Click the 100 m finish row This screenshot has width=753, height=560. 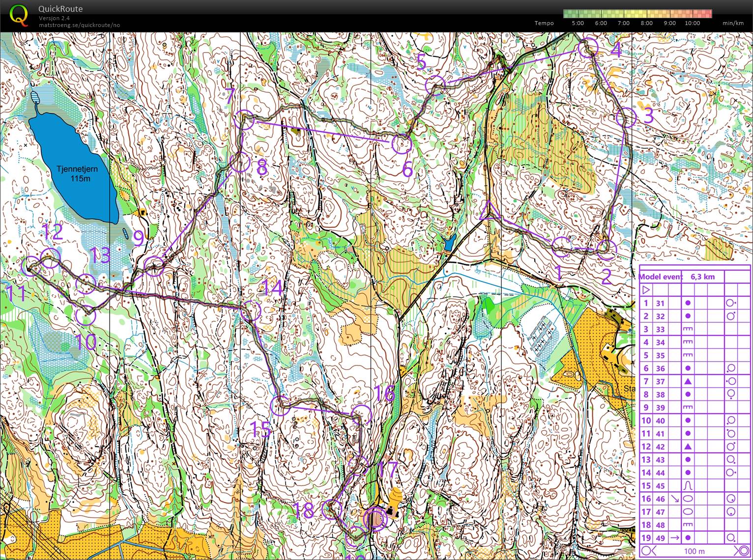[695, 551]
